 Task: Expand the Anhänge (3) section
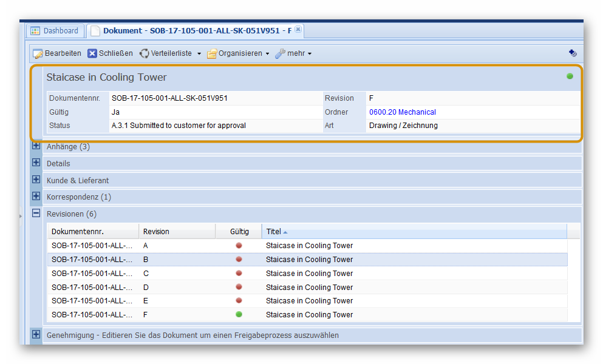coord(36,146)
